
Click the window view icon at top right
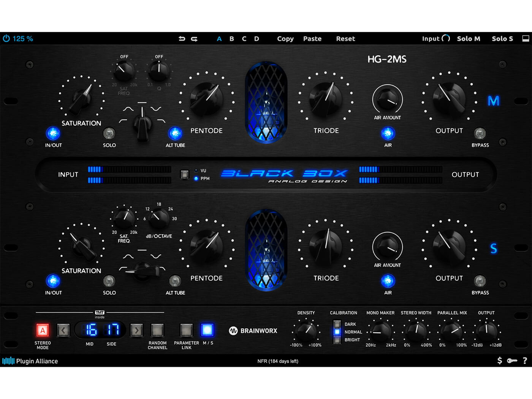click(x=526, y=38)
